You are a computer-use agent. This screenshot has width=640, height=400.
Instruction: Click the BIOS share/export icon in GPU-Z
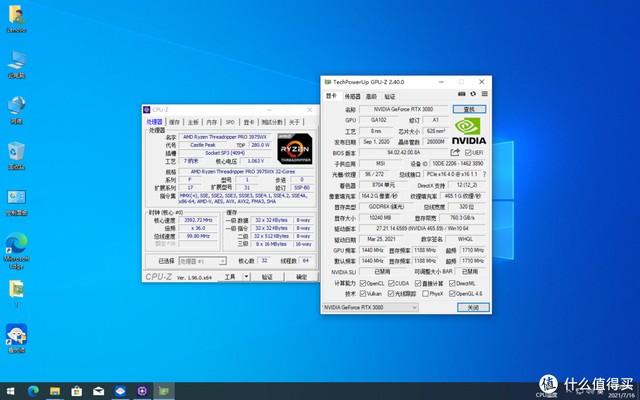tap(455, 152)
